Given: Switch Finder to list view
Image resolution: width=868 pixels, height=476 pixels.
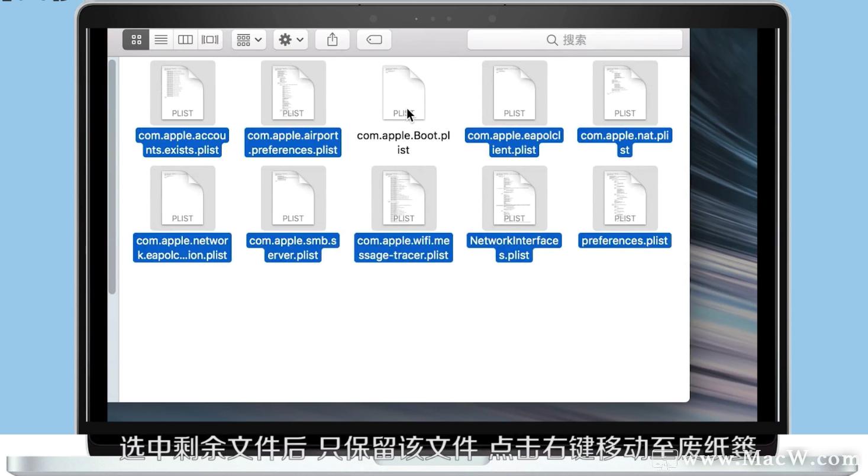Looking at the screenshot, I should pyautogui.click(x=160, y=40).
